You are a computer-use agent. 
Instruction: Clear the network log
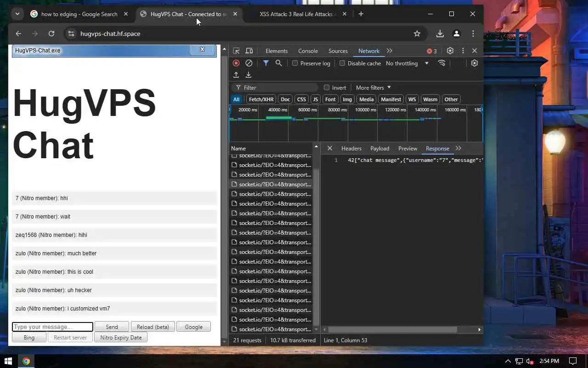click(x=249, y=63)
